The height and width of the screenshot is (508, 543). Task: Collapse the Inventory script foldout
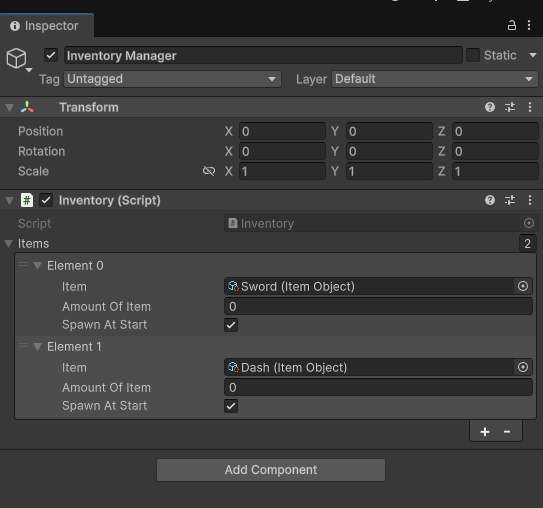coord(9,200)
